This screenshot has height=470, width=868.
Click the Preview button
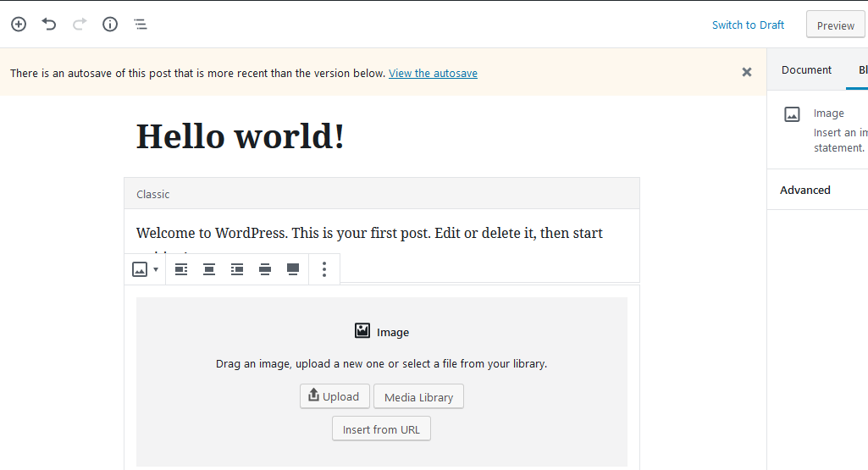pyautogui.click(x=835, y=25)
